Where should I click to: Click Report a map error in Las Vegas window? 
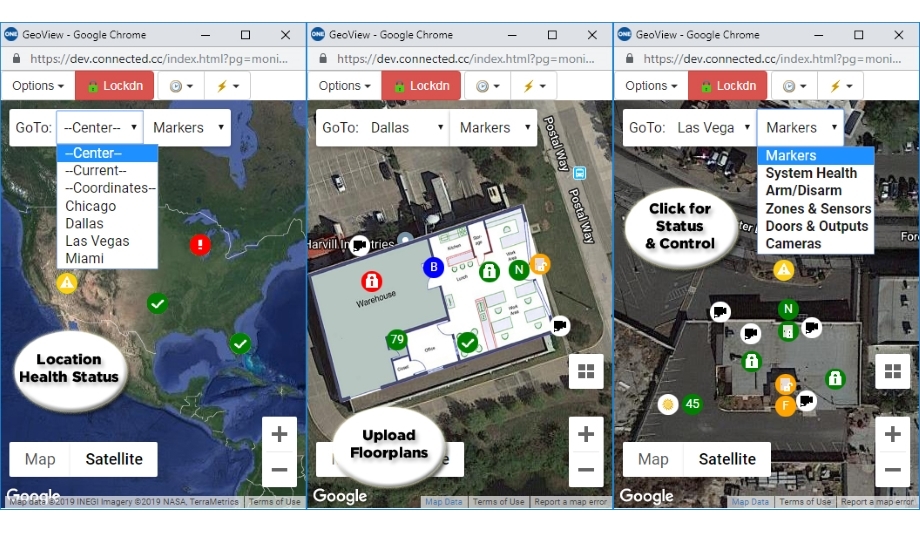[x=877, y=502]
